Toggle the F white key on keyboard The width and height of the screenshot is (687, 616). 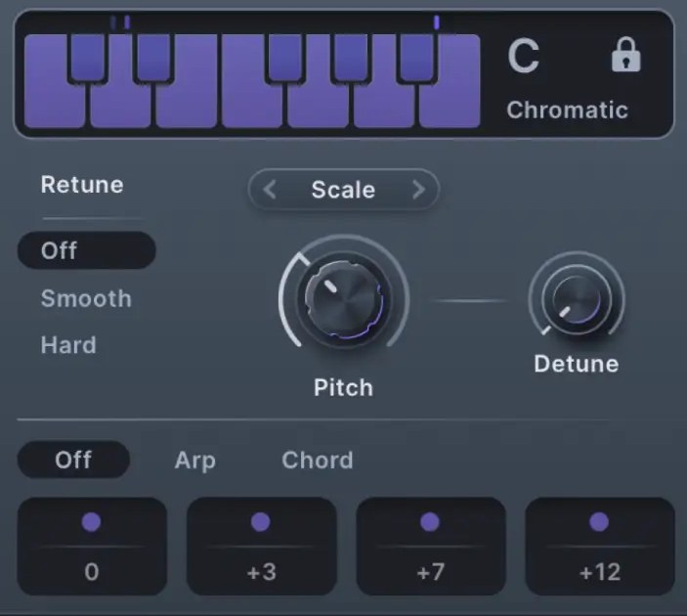point(252,106)
